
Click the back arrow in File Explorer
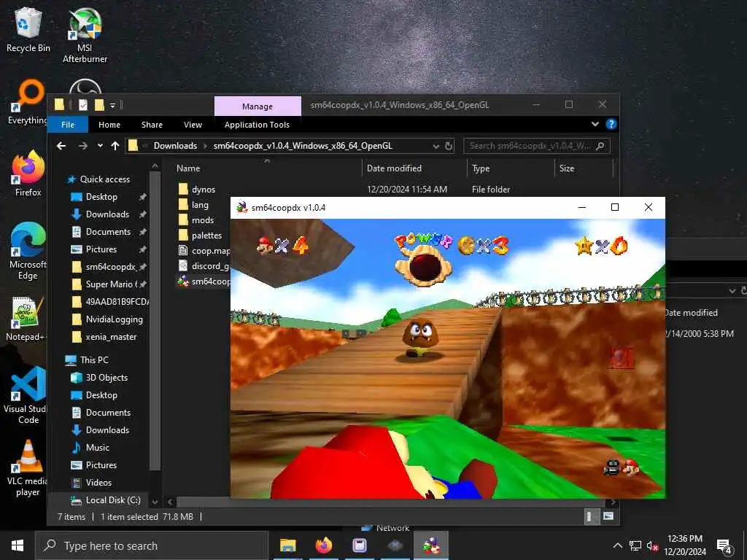pyautogui.click(x=61, y=146)
